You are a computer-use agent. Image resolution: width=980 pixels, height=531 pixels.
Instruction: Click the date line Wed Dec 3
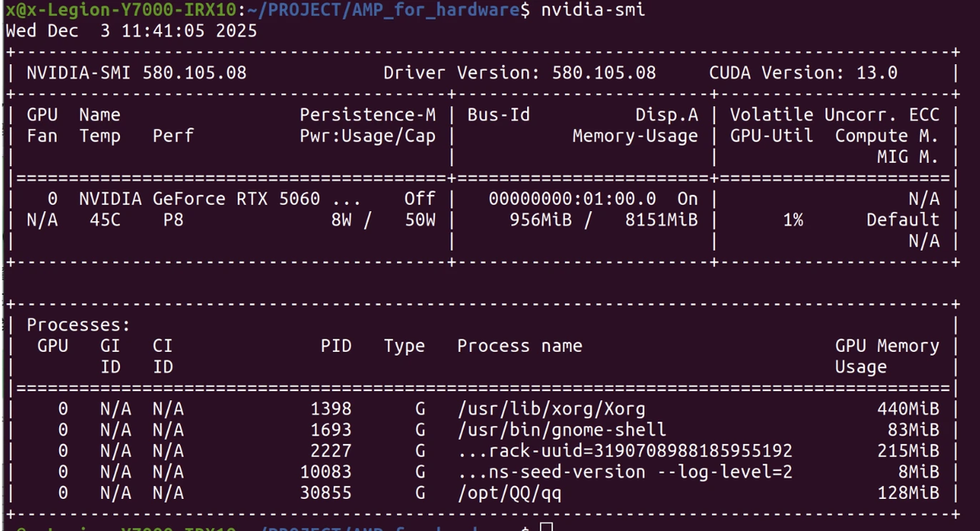pyautogui.click(x=132, y=31)
